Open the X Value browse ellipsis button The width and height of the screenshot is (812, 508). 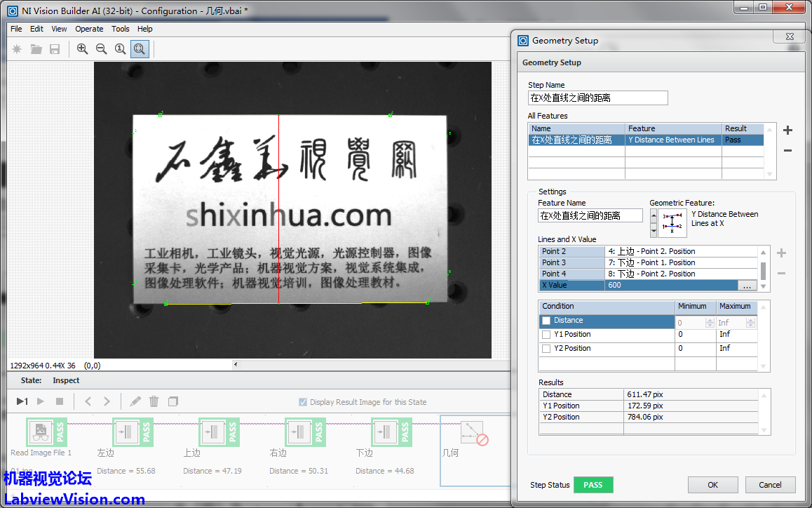click(x=747, y=286)
